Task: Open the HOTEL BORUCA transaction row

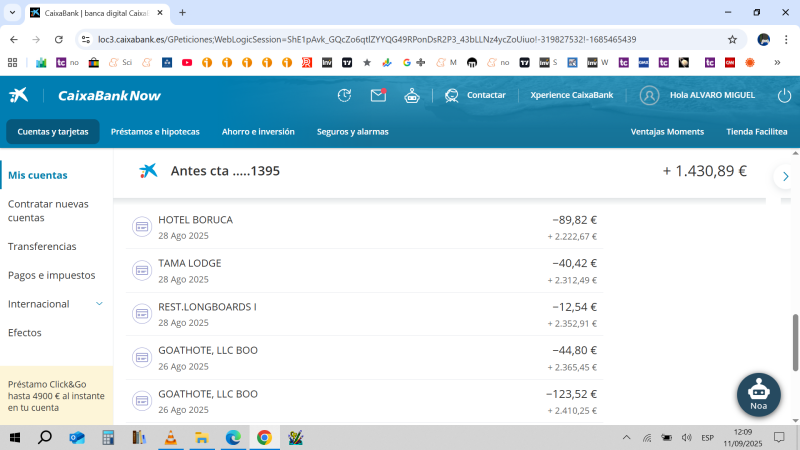Action: pyautogui.click(x=365, y=227)
